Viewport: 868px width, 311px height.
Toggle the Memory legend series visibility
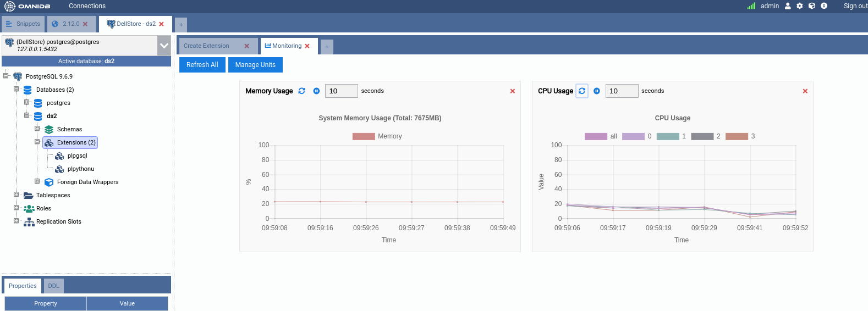364,136
